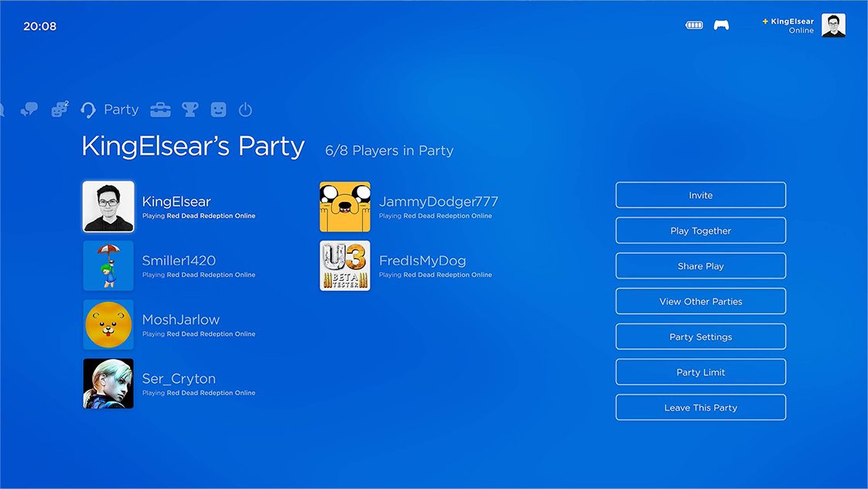Open the Party Limit option

[x=700, y=372]
